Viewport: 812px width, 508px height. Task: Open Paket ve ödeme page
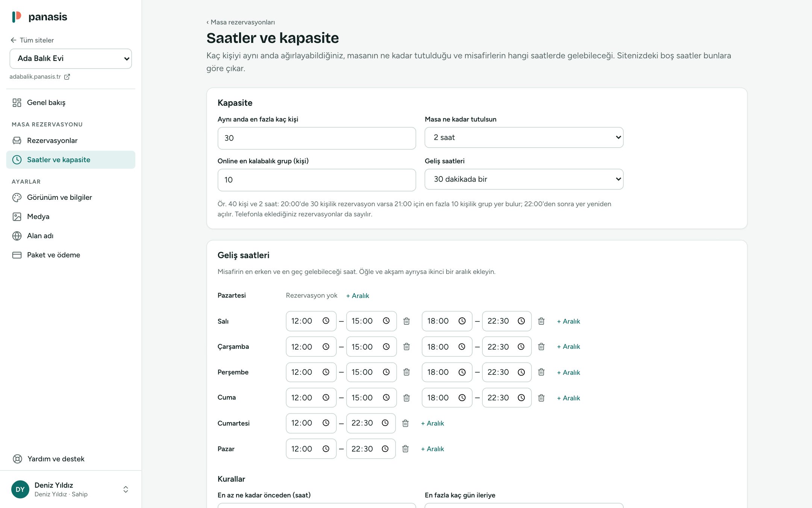pyautogui.click(x=71, y=255)
